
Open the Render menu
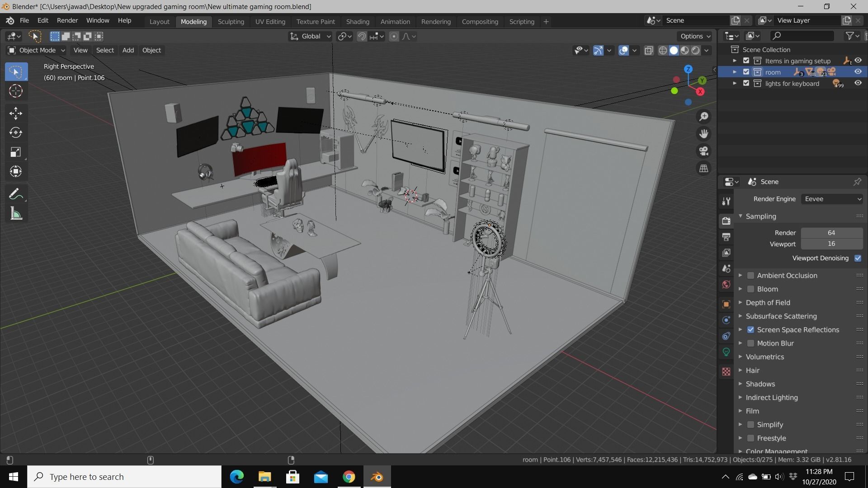[x=67, y=21]
